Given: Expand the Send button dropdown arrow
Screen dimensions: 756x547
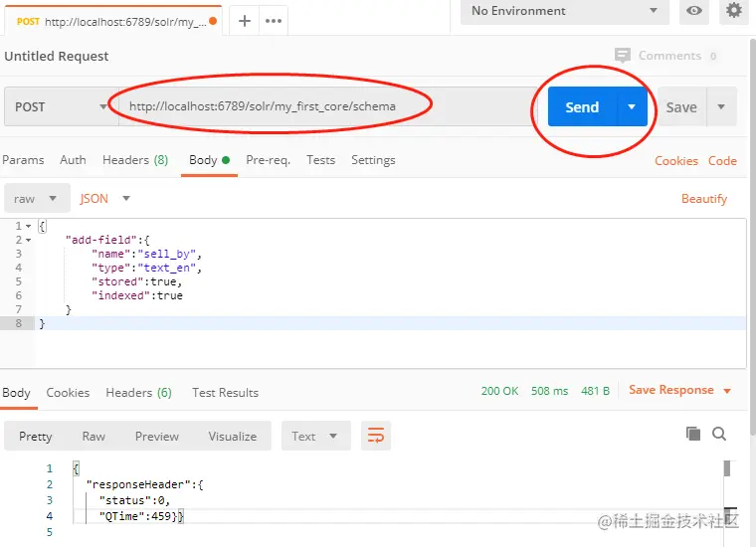Looking at the screenshot, I should (632, 106).
